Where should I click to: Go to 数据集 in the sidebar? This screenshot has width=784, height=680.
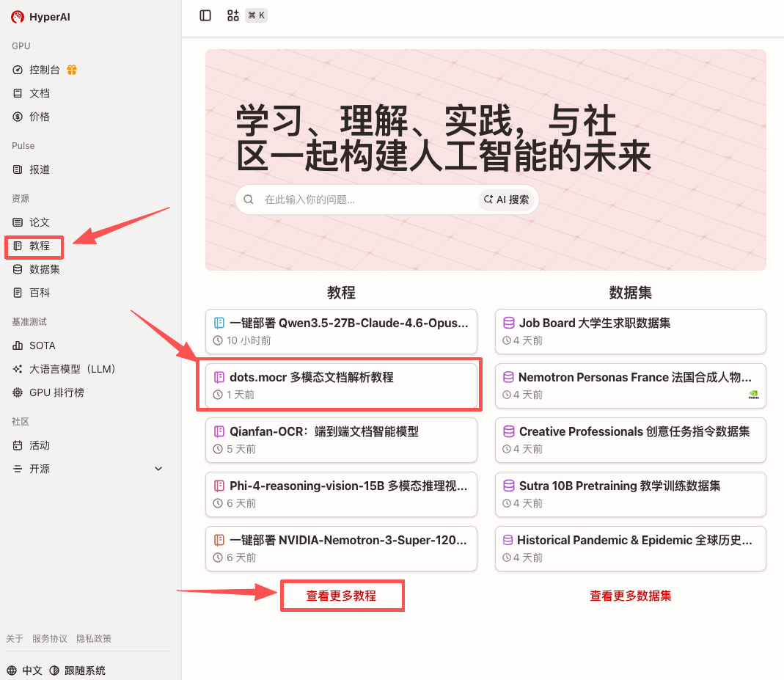pos(44,269)
